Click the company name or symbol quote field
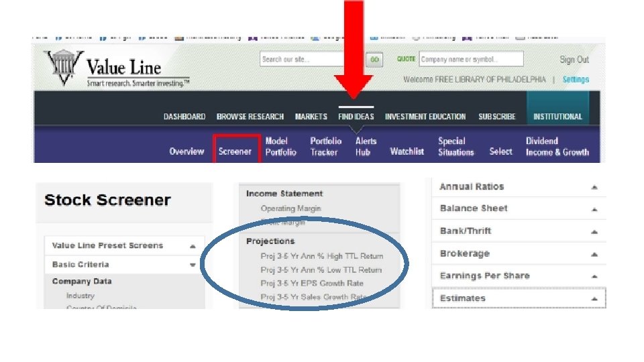The height and width of the screenshot is (362, 644). pos(471,59)
